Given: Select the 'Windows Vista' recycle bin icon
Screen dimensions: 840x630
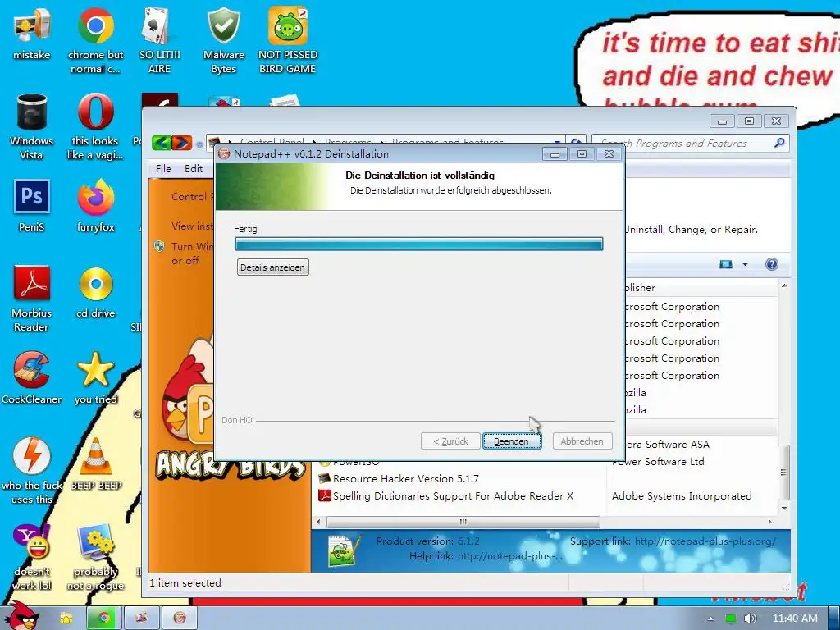Looking at the screenshot, I should (32, 127).
